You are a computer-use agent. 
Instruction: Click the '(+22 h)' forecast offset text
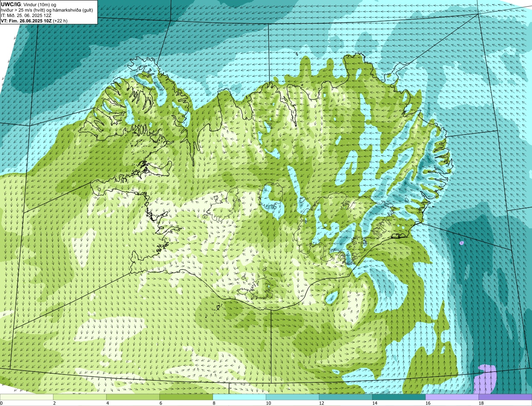click(60, 20)
